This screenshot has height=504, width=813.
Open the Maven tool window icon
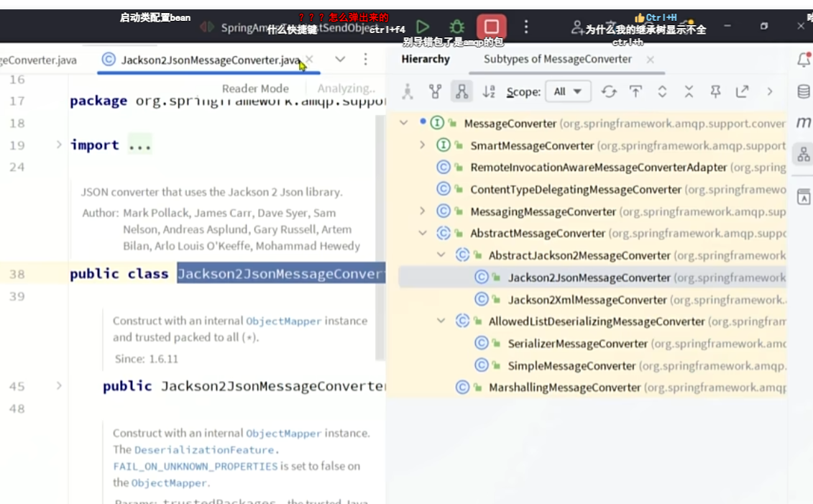[x=804, y=122]
